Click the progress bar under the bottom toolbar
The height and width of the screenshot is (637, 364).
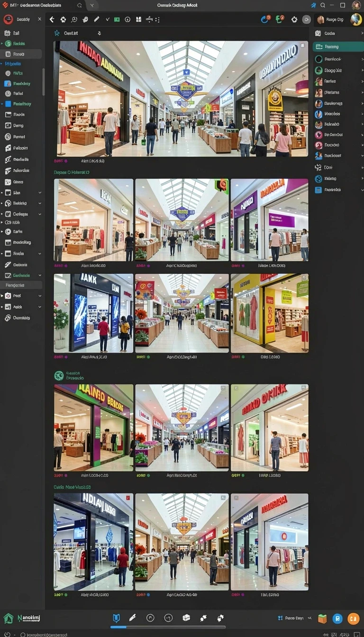pos(168,627)
